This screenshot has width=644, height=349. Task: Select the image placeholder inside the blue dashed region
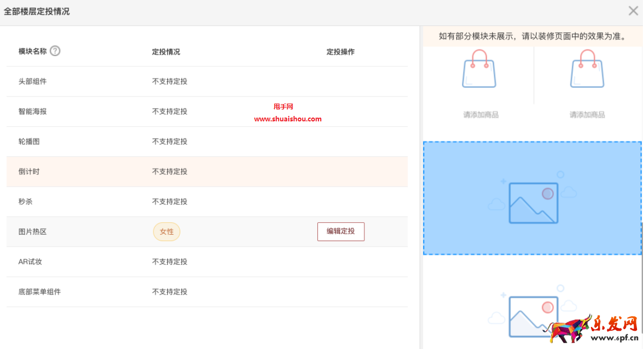[532, 203]
